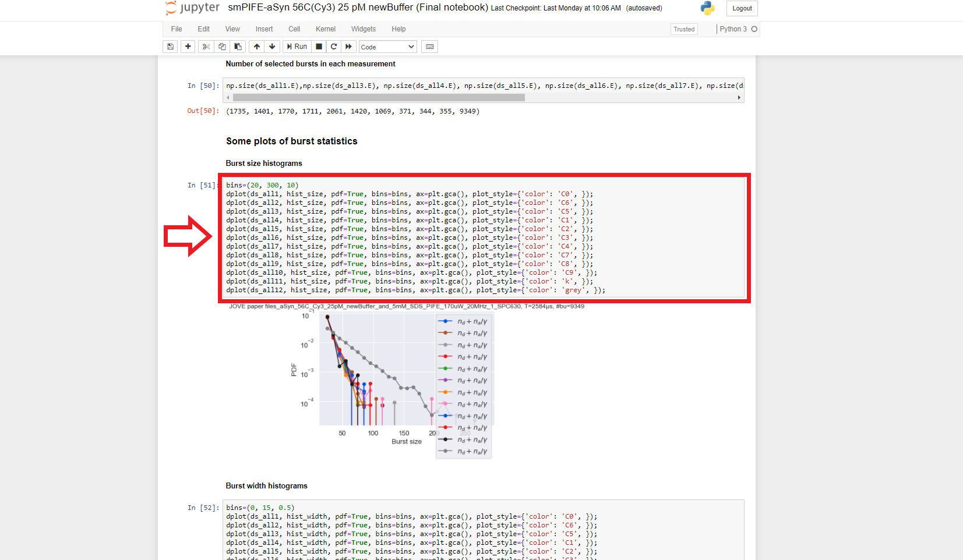Open the Widgets menu
Viewport: 963px width, 560px height.
click(363, 29)
